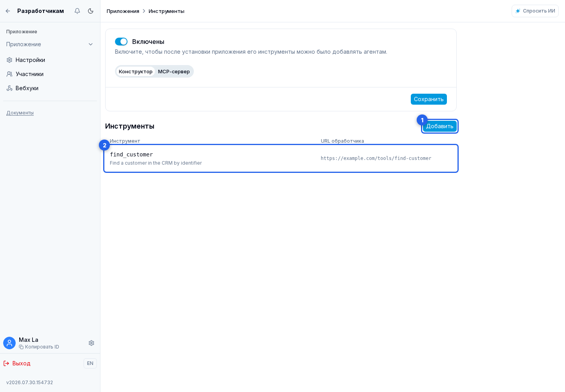Switch language with the EN button
Image resolution: width=565 pixels, height=392 pixels.
coord(90,363)
